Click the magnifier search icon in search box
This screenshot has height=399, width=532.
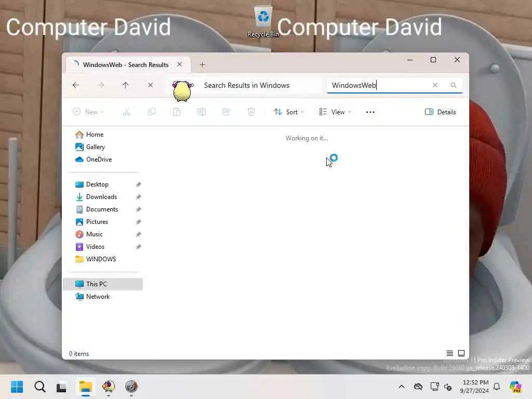coord(453,85)
